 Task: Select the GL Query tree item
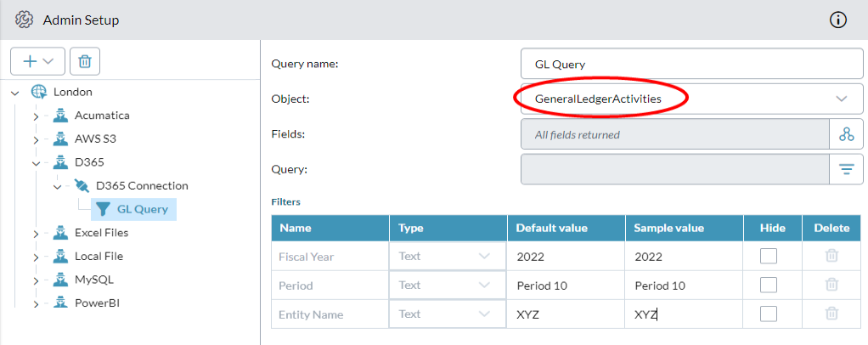pyautogui.click(x=132, y=209)
